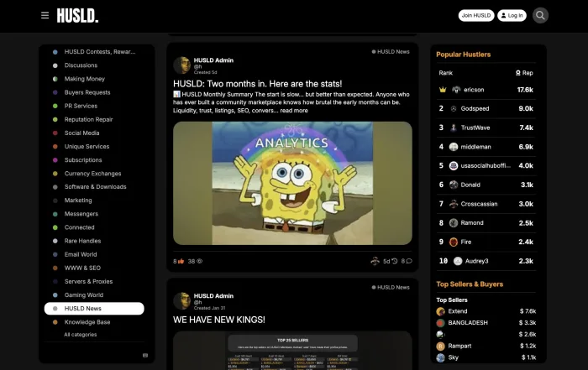Click the replies speech bubble icon
This screenshot has width=588, height=370.
(x=408, y=261)
